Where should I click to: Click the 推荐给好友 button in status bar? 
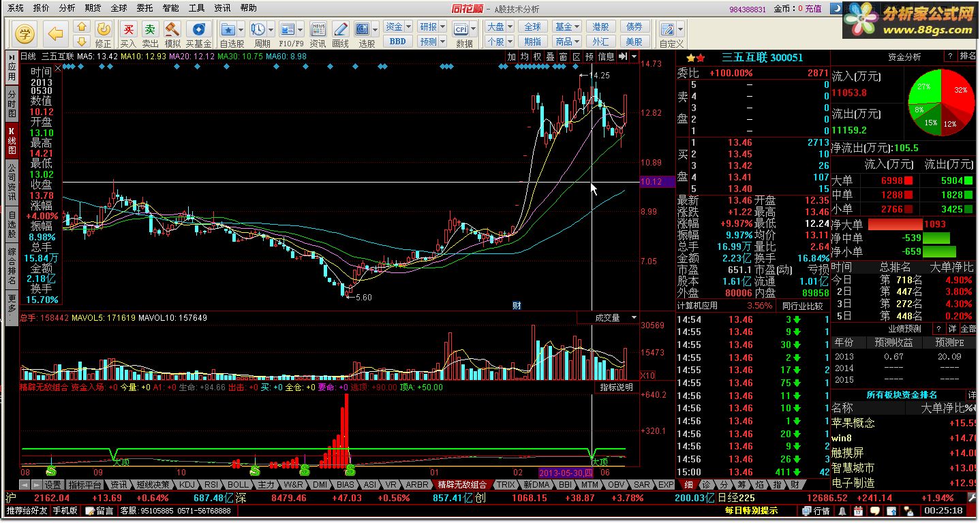(27, 510)
